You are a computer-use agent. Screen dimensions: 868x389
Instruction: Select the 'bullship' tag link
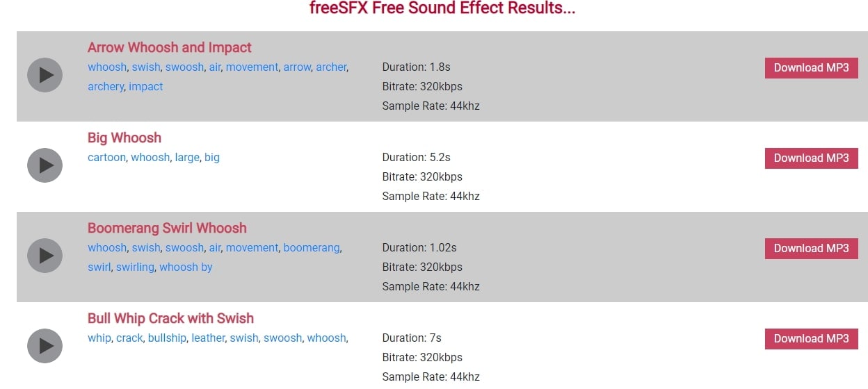click(167, 338)
